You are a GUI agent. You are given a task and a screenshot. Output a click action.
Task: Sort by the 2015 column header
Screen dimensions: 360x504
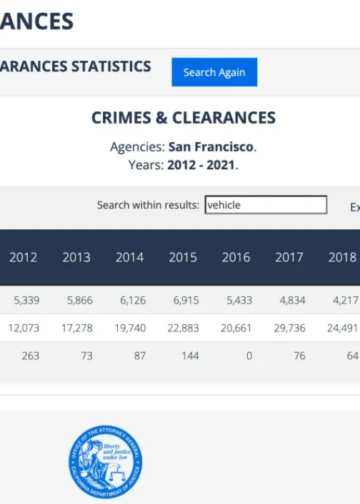pyautogui.click(x=183, y=257)
